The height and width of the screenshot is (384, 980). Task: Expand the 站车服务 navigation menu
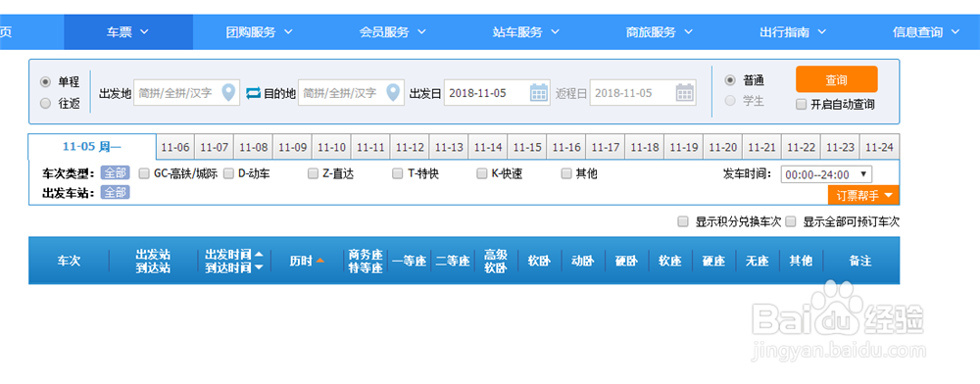pos(526,32)
